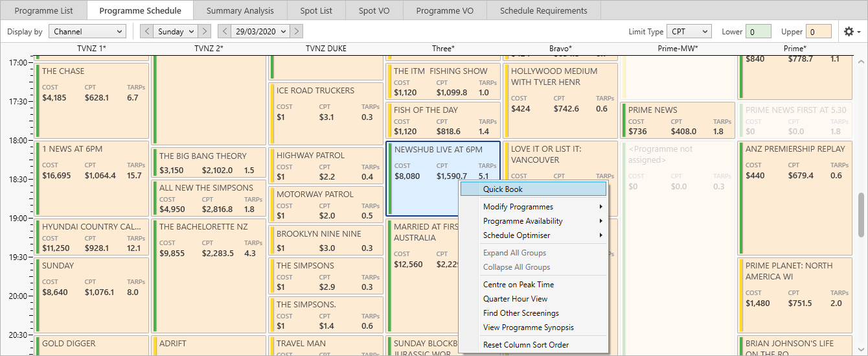The width and height of the screenshot is (868, 356).
Task: Step back one date before 29/03/2020
Action: click(225, 31)
